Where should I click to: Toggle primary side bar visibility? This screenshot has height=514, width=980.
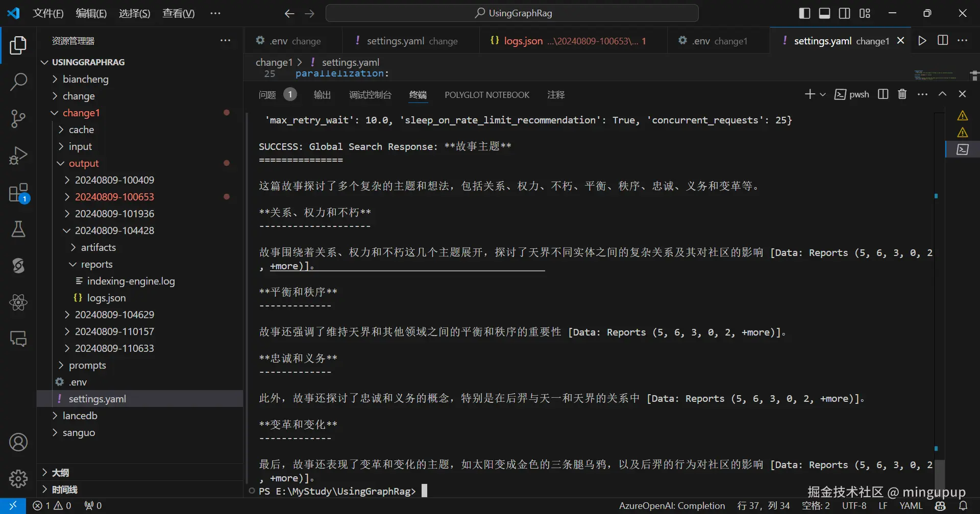[x=804, y=14]
